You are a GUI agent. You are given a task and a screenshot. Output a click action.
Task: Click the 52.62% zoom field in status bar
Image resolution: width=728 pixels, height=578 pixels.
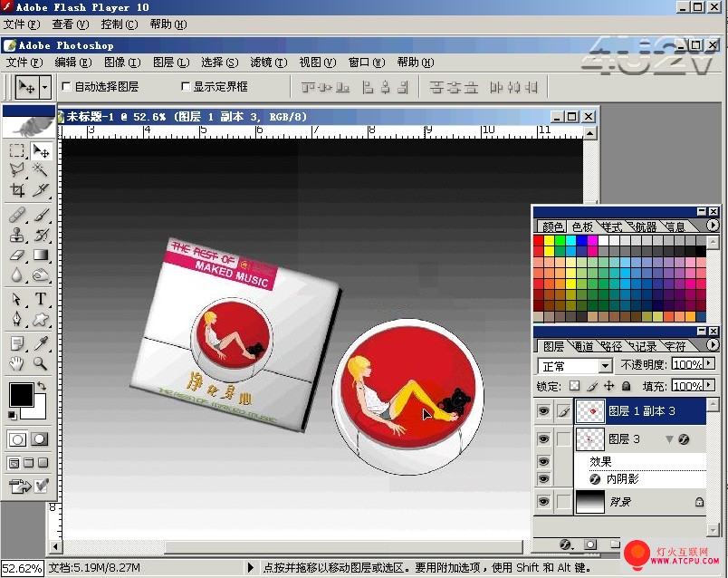pos(23,568)
